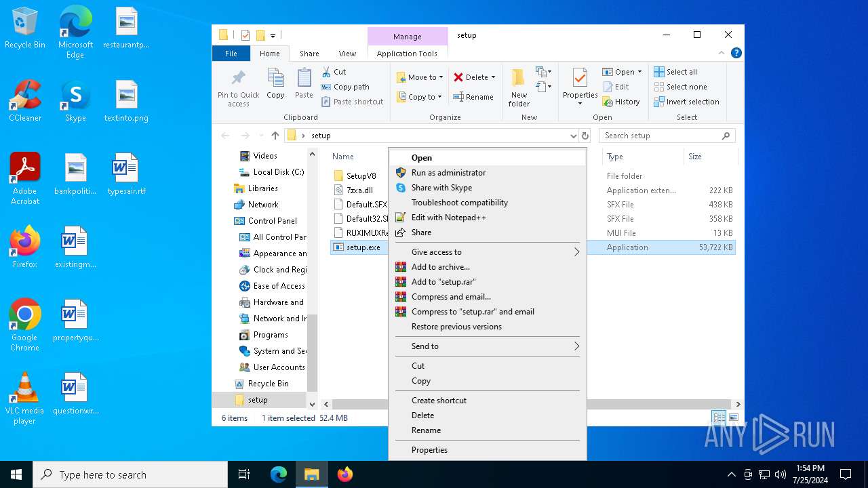This screenshot has width=868, height=488.
Task: Select the SetupV8 folder
Action: [x=361, y=176]
